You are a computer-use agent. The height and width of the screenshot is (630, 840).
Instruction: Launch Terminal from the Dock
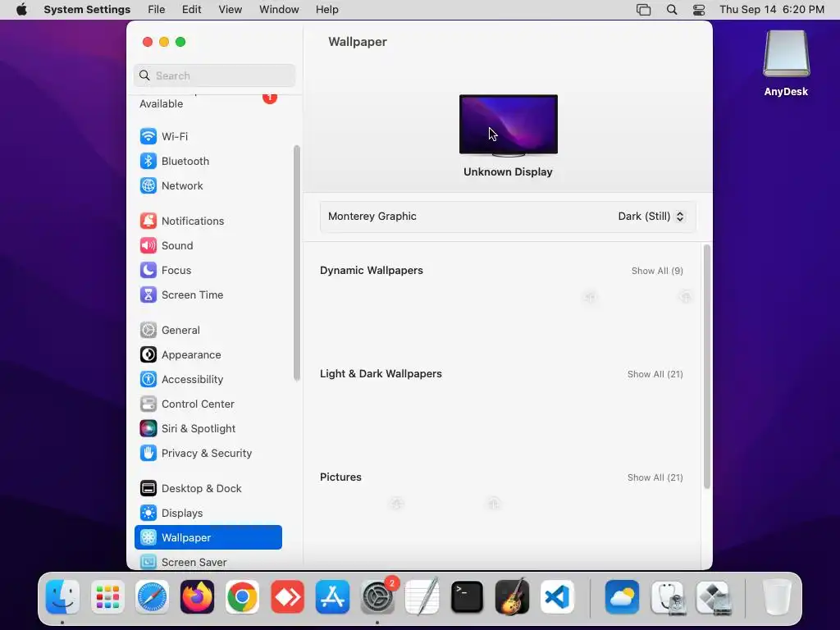pyautogui.click(x=467, y=596)
